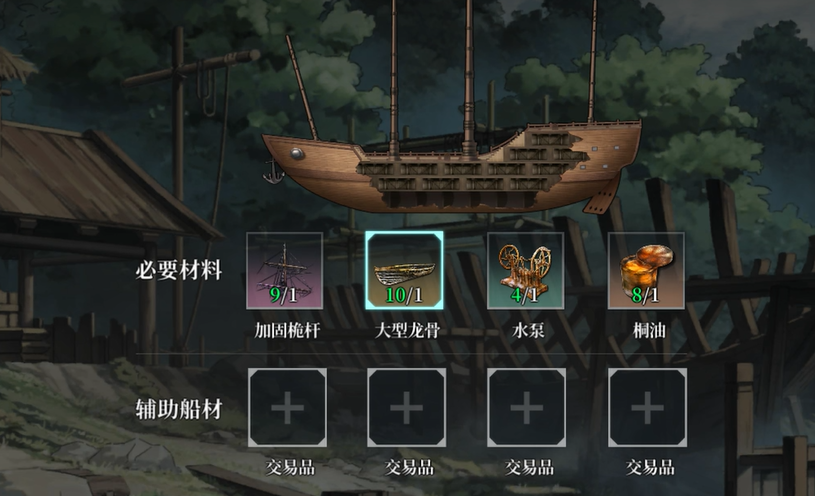815x496 pixels.
Task: Click the 交易品 label under first empty slot
Action: 290,467
